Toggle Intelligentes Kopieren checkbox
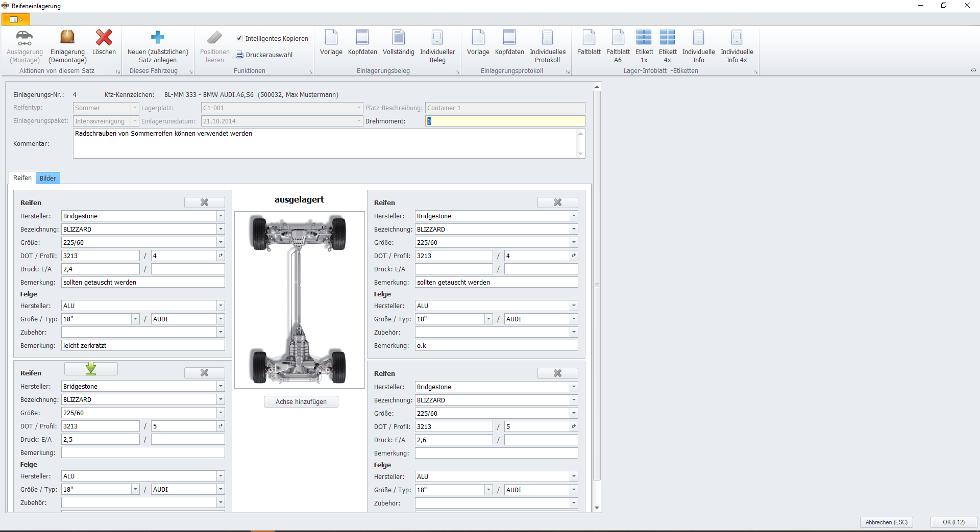Screen dimensions: 980x532 pyautogui.click(x=239, y=38)
